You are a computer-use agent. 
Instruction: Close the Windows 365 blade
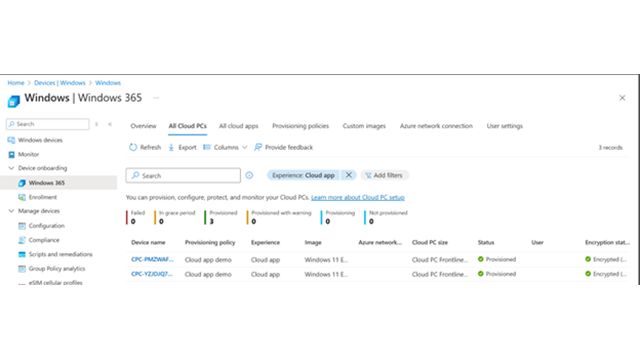pos(622,98)
